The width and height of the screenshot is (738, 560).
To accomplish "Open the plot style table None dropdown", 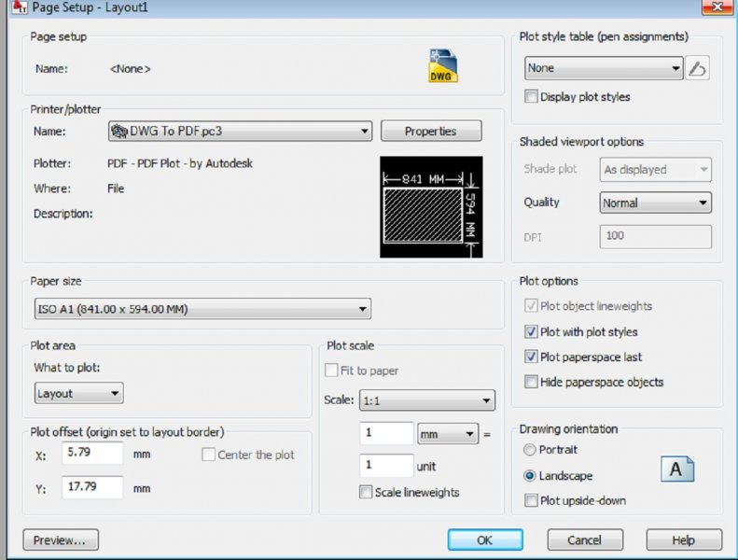I will pos(604,68).
